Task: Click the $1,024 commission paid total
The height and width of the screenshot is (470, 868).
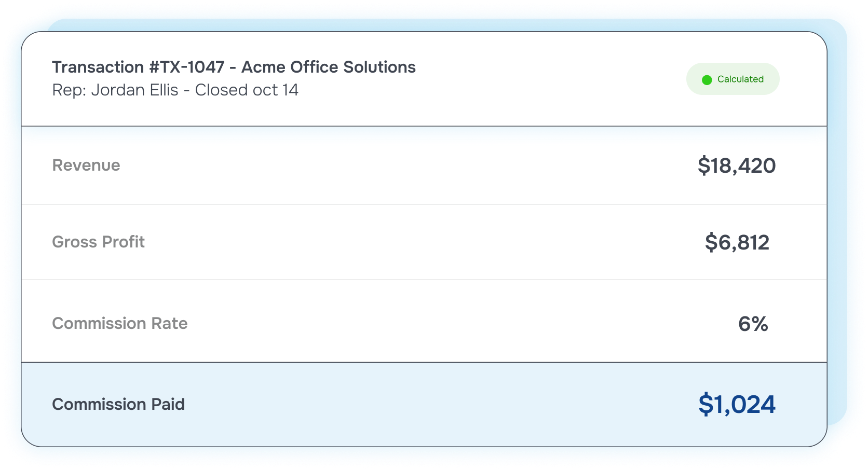Action: pyautogui.click(x=737, y=404)
